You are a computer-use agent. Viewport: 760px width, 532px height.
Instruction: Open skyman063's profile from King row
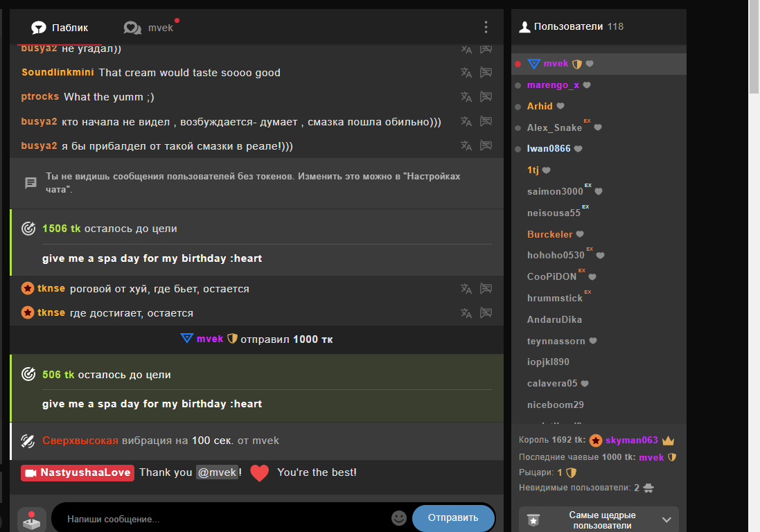631,441
